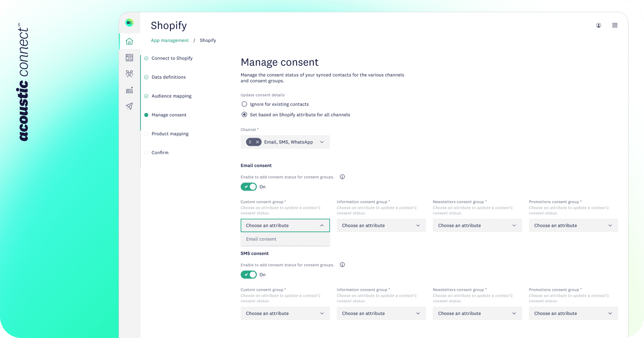
Task: Select Set based on Shopify attribute radio
Action: click(244, 114)
